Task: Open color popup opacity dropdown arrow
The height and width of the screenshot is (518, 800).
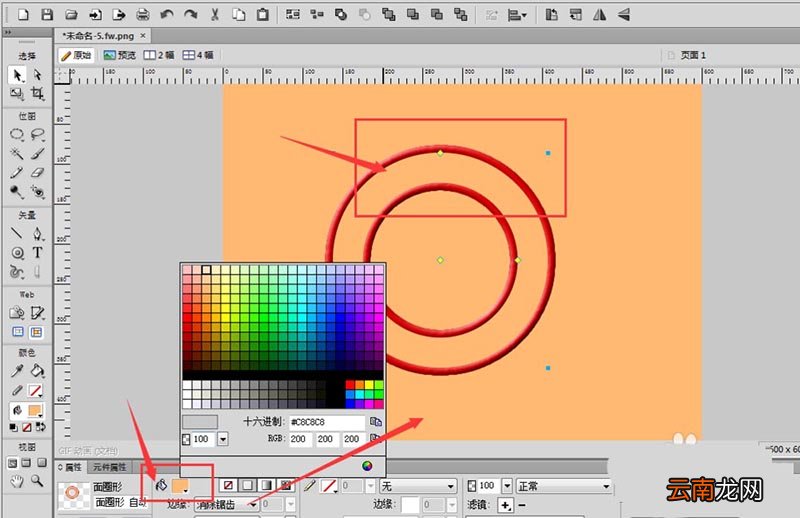Action: click(223, 439)
